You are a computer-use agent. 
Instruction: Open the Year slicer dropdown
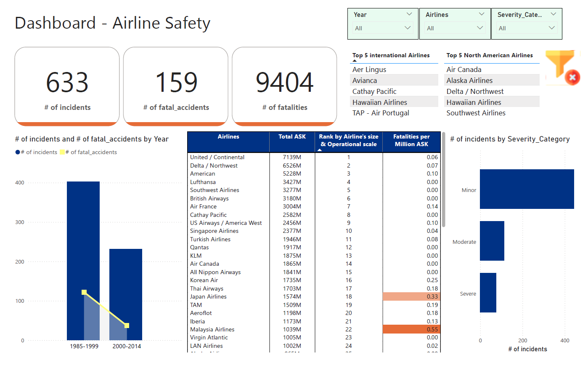click(x=383, y=28)
